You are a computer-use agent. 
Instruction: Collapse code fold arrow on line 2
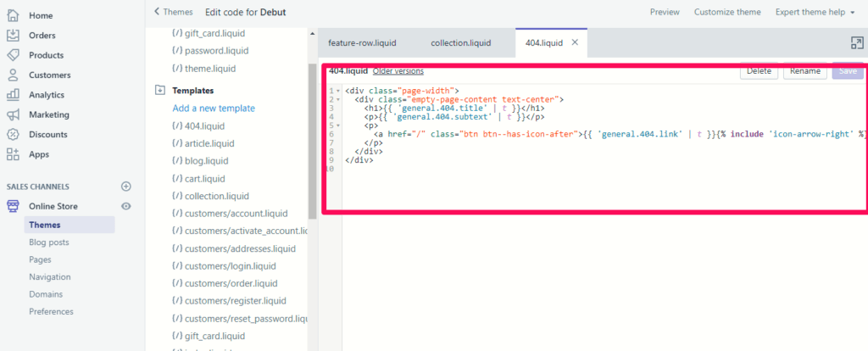pos(338,99)
